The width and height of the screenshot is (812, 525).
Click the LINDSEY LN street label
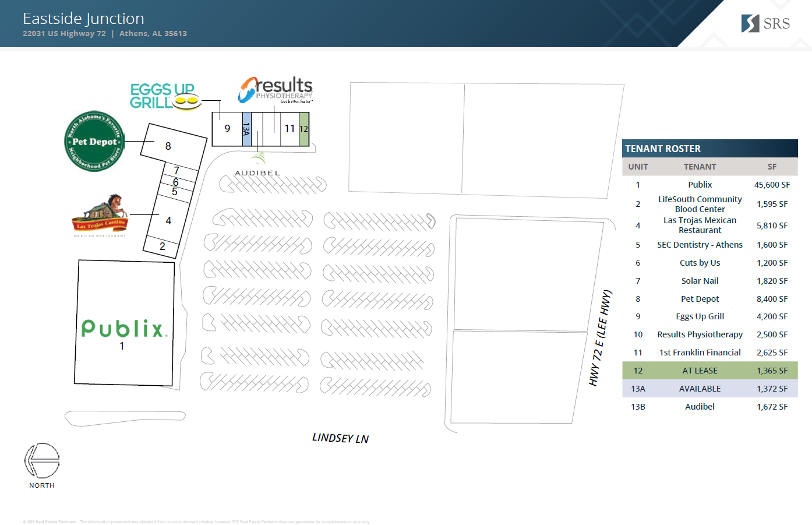pyautogui.click(x=340, y=438)
